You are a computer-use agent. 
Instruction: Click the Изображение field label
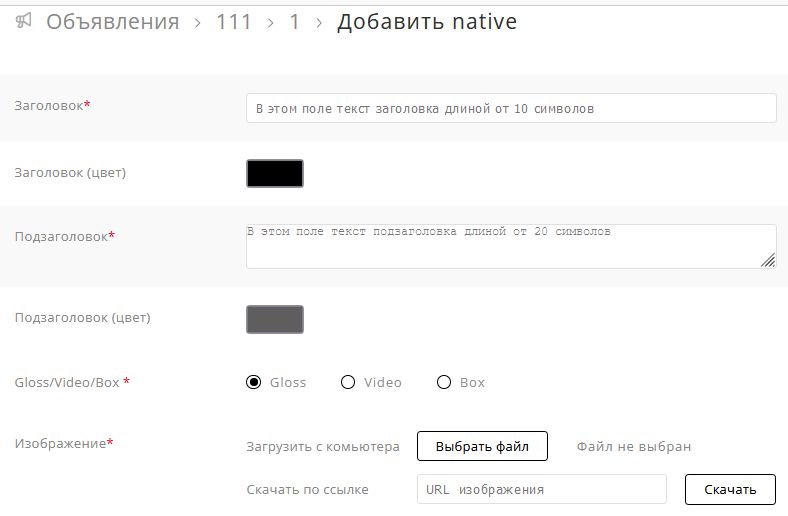pyautogui.click(x=60, y=443)
